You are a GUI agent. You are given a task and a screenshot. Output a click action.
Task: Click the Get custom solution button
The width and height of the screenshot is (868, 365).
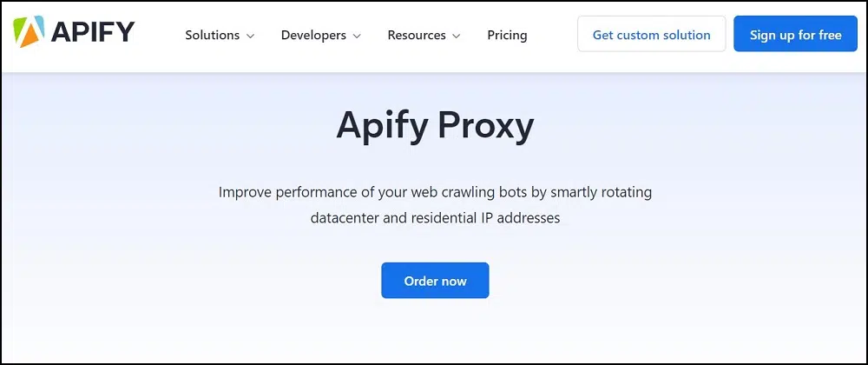(x=651, y=35)
